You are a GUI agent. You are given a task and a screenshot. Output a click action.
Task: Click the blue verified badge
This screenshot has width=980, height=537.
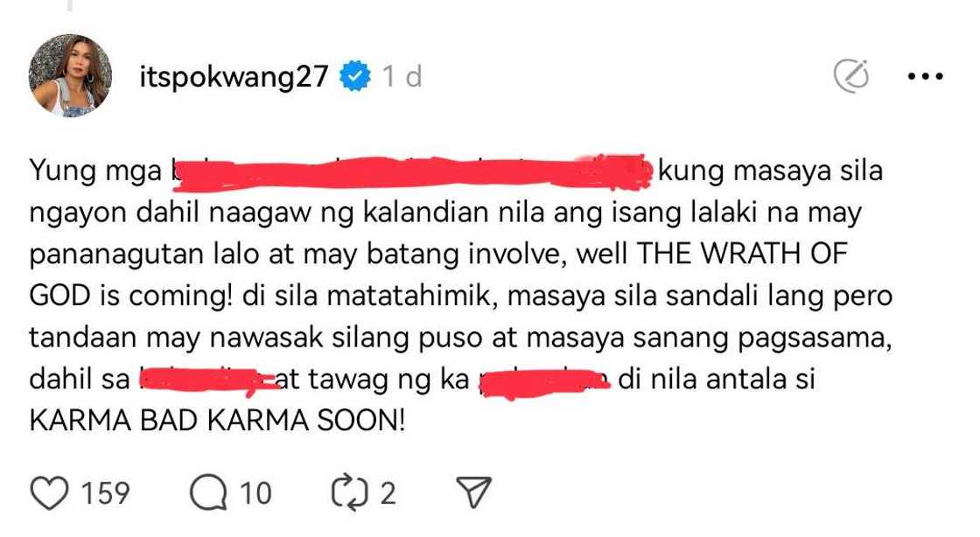355,76
